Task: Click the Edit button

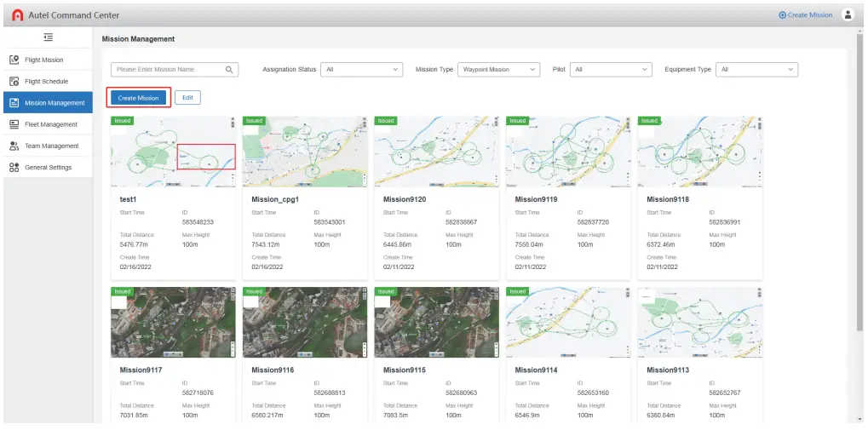Action: (187, 98)
